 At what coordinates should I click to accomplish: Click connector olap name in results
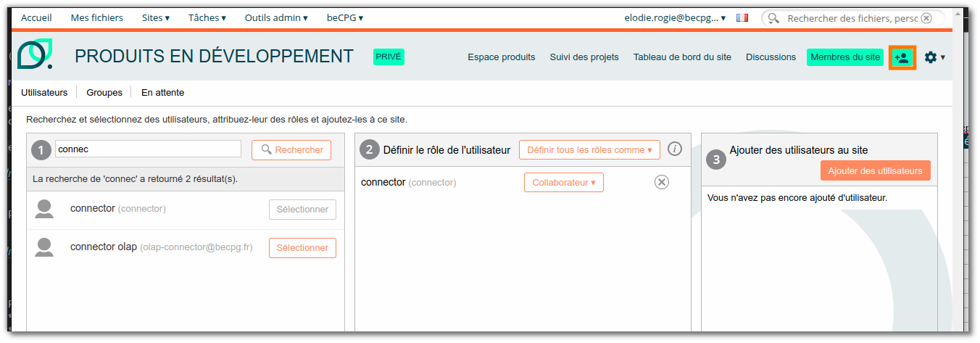point(104,247)
